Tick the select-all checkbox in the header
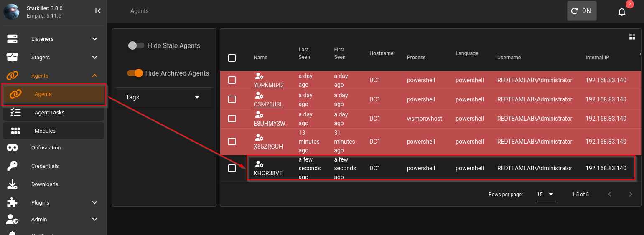Viewport: 644px width, 235px height. [x=232, y=58]
